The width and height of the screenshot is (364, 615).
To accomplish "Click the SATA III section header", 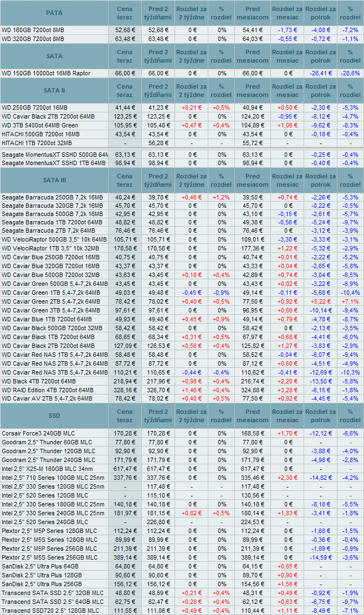I will pos(54,181).
